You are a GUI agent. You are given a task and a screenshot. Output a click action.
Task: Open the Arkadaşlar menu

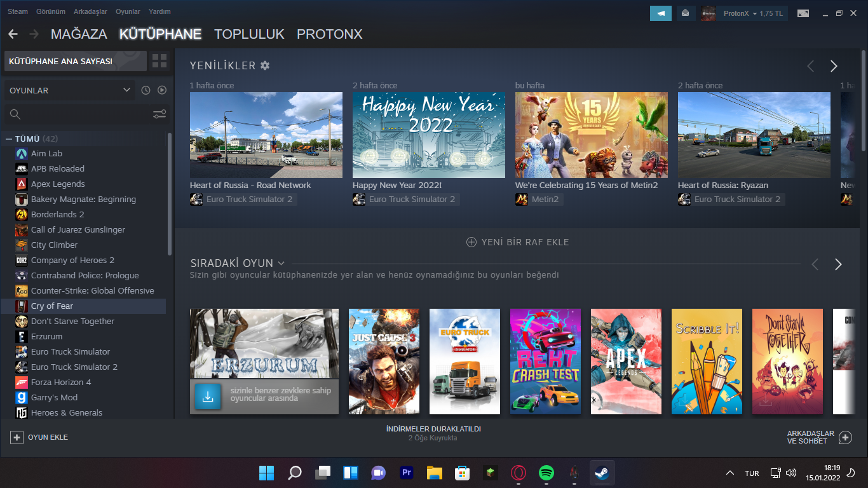point(90,11)
